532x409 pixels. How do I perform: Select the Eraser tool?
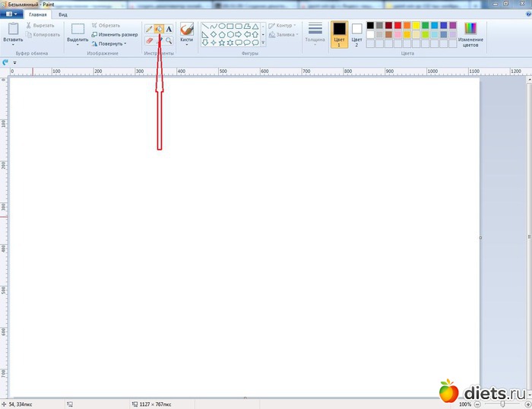tap(149, 40)
